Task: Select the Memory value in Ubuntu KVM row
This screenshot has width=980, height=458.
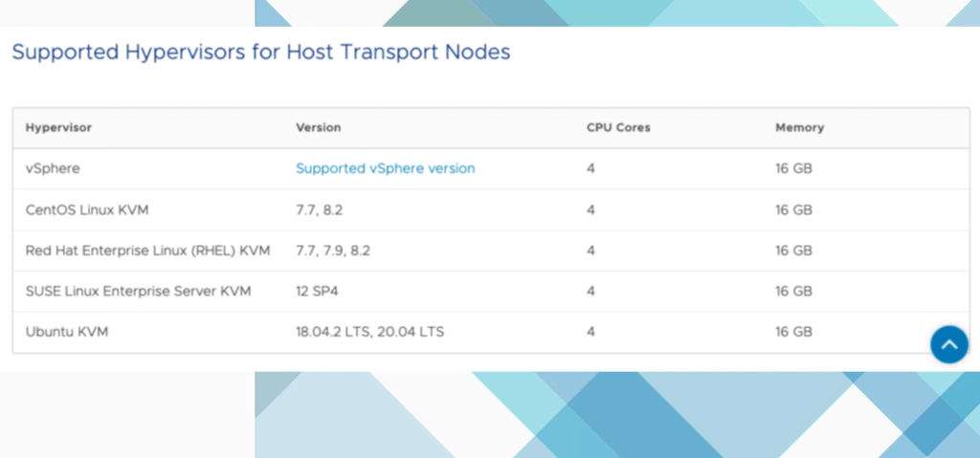Action: (x=793, y=332)
